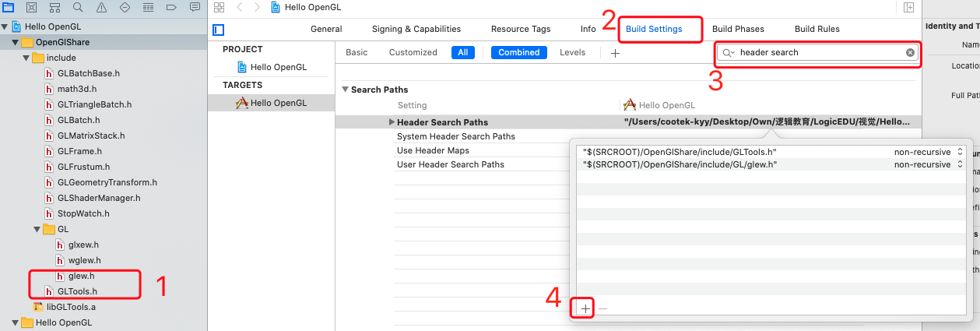Select GLFrustum.h header file
Screen dimensions: 980x331
(x=77, y=167)
